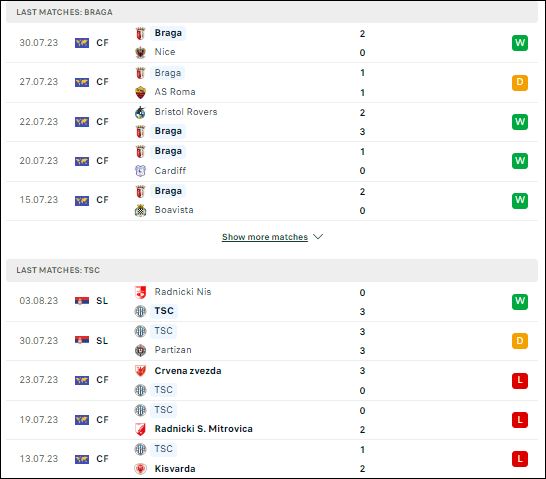Image resolution: width=546 pixels, height=479 pixels.
Task: Click the Bristol Rovers crest icon
Action: click(140, 112)
